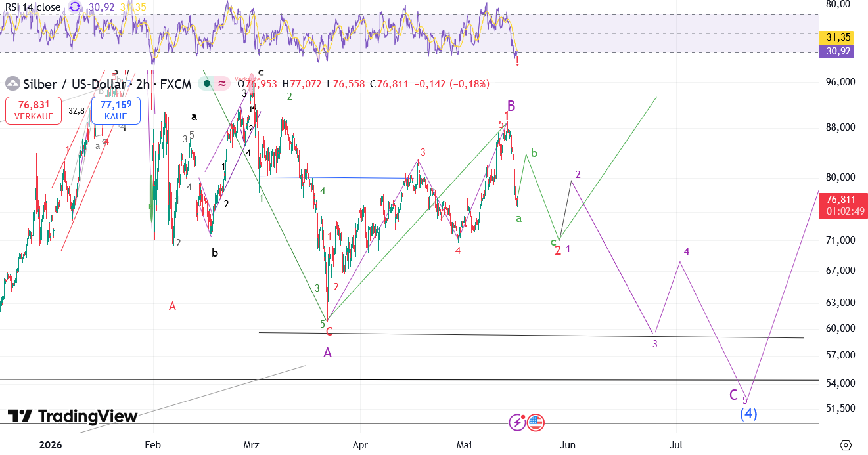This screenshot has width=868, height=455.
Task: Open the purple lightning event marker
Action: pyautogui.click(x=518, y=422)
